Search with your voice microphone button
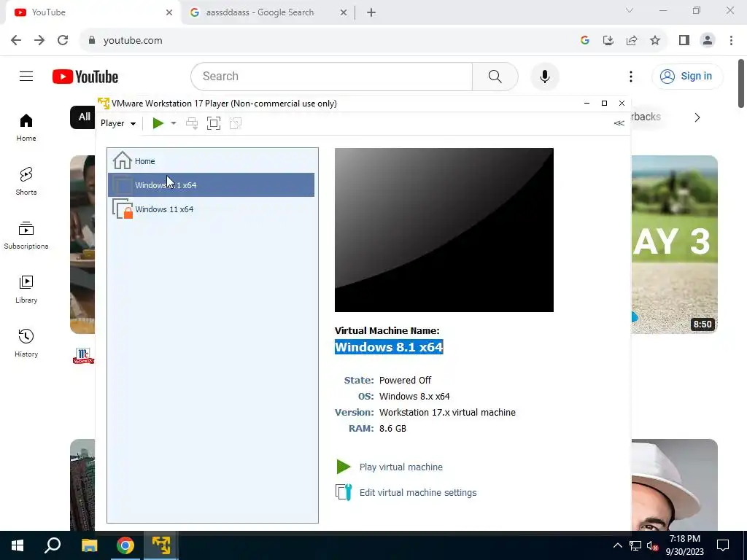 (544, 76)
